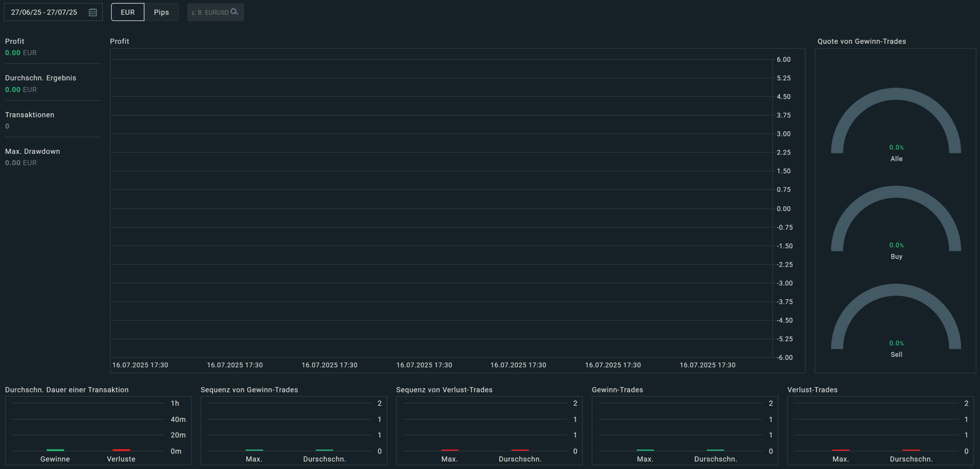Click the Profit value 0.00 EUR
This screenshot has height=469, width=980.
21,53
